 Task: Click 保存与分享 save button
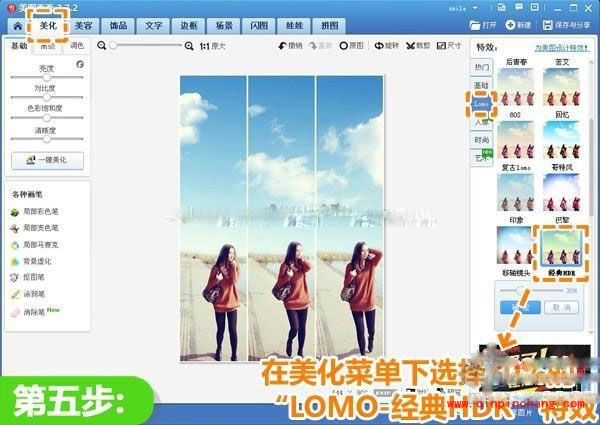[x=566, y=25]
